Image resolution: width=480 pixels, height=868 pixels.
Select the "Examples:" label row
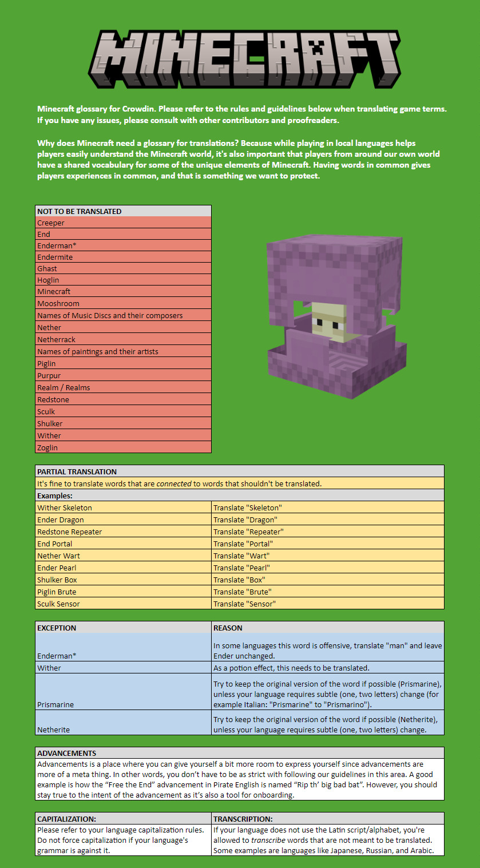[240, 496]
